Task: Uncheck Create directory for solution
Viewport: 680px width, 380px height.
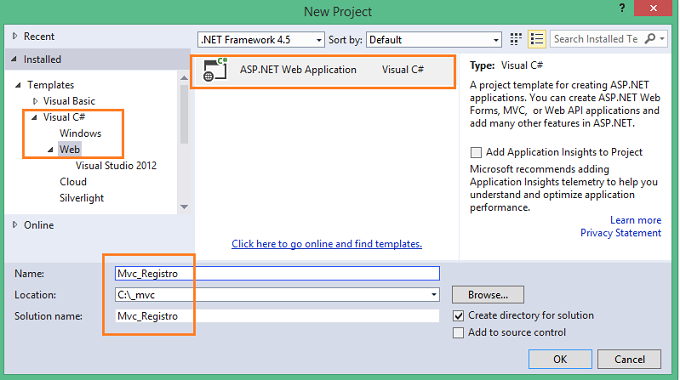Action: [458, 315]
